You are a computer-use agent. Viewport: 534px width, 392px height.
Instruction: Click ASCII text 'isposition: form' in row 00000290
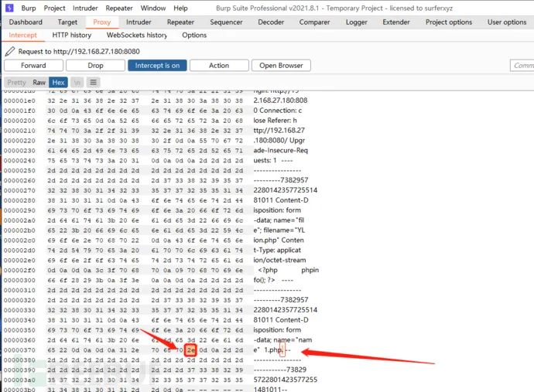click(x=277, y=210)
